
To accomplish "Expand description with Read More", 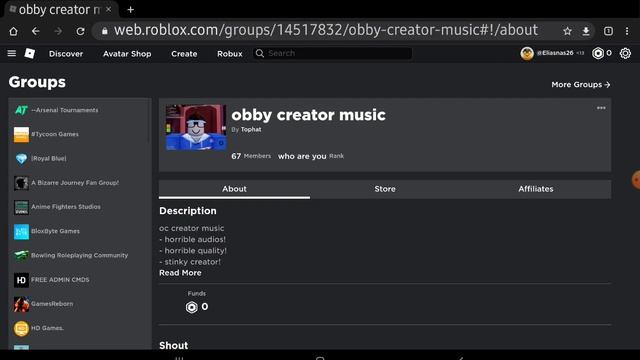I will [x=180, y=273].
